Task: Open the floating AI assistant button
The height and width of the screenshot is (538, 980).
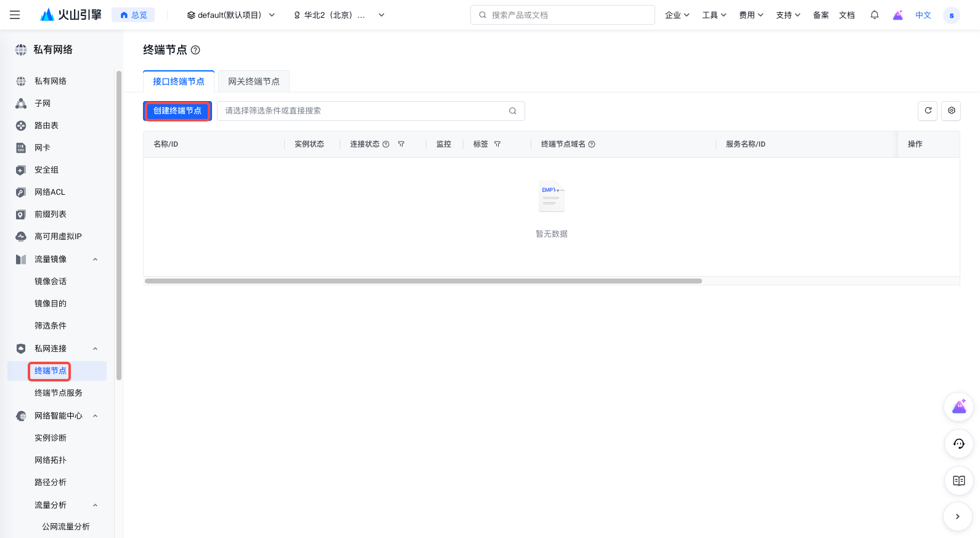Action: click(x=959, y=407)
